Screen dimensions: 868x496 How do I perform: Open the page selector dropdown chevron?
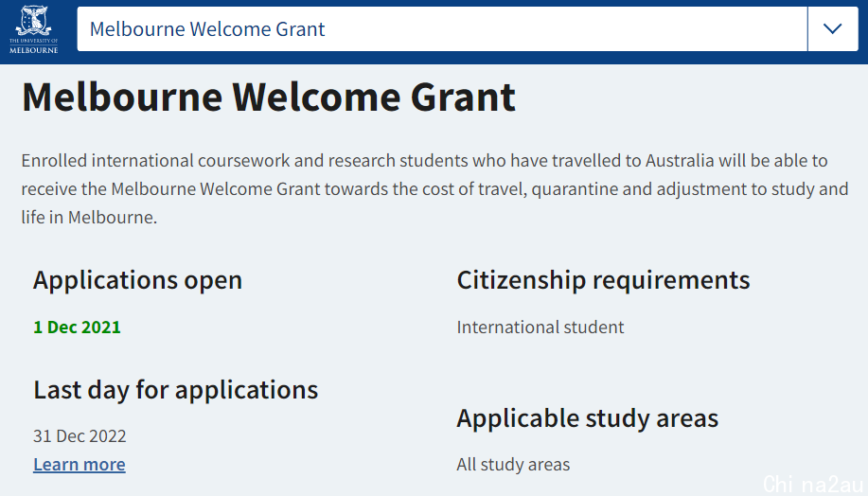pos(833,28)
